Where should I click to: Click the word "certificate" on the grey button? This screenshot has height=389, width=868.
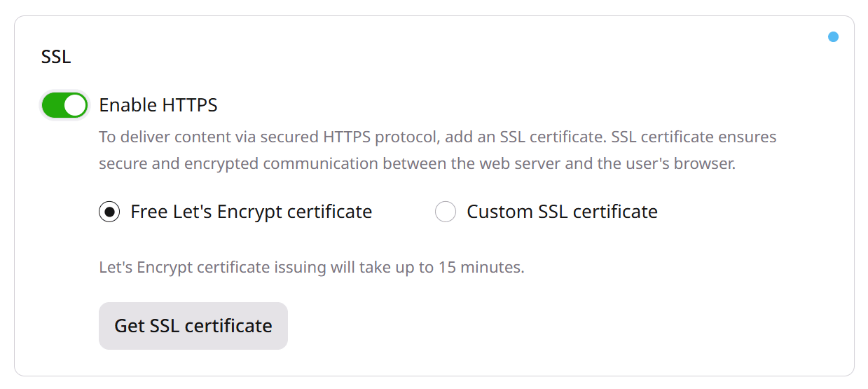pyautogui.click(x=228, y=326)
